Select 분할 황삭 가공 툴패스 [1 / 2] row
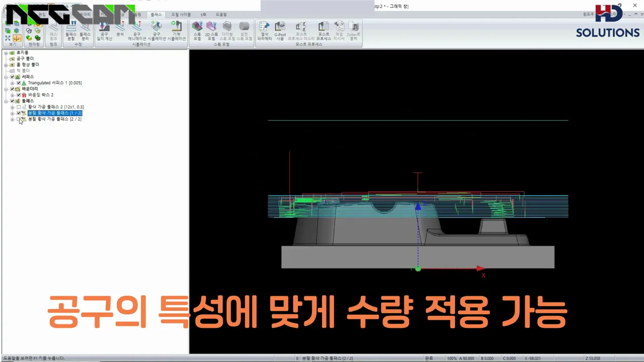This screenshot has height=362, width=644. click(54, 113)
